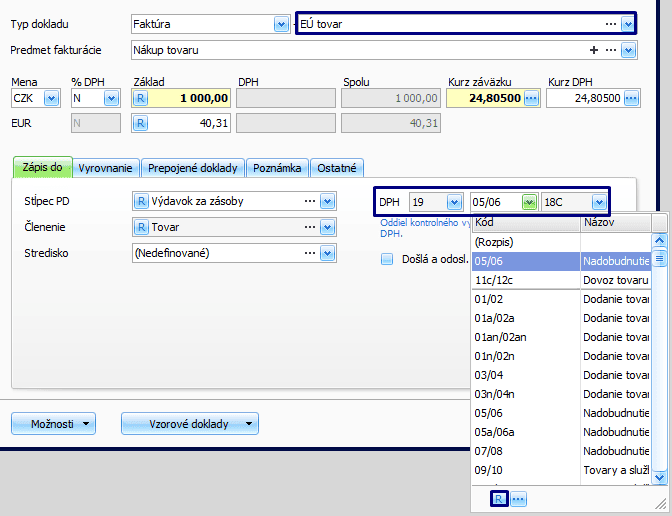Click the R icon beside Výdavok za zásoby
Screen dimensions: 672x516
coord(141,201)
